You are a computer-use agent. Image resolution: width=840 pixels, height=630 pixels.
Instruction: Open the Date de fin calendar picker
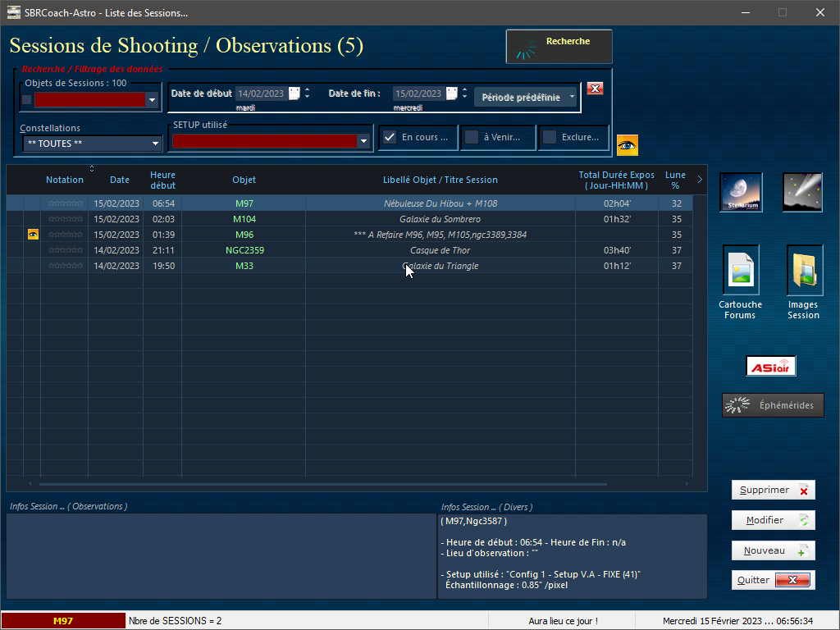(x=452, y=94)
